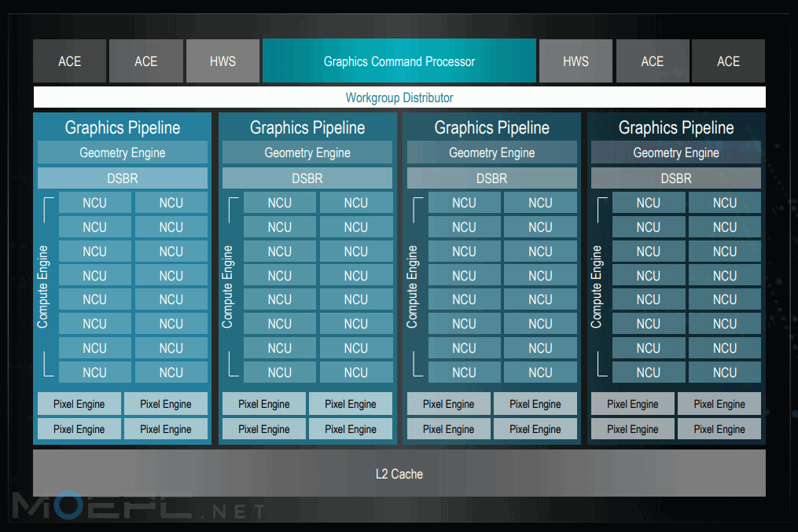Select the top-left NCU in the leftmost pipeline
The image size is (798, 532).
[x=94, y=203]
